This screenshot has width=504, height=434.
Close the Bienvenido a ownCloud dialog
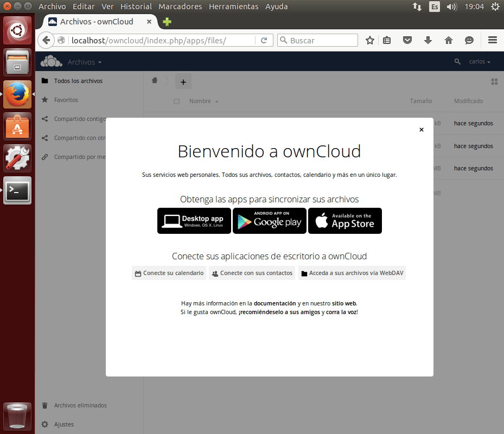422,130
